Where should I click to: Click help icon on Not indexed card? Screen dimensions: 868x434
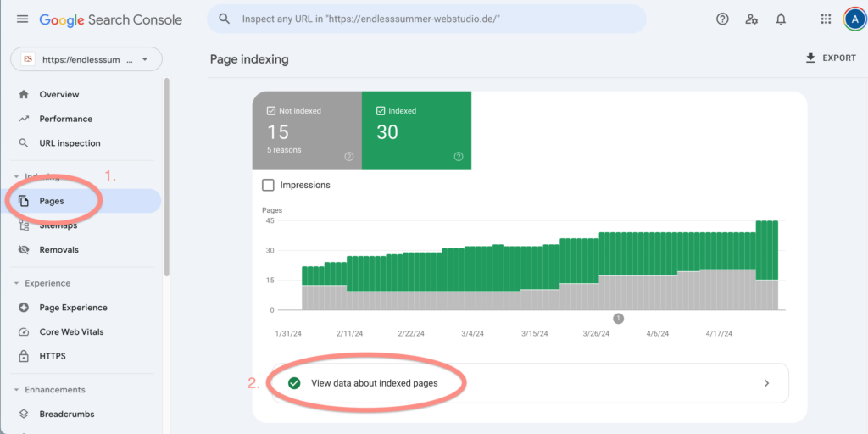[348, 156]
